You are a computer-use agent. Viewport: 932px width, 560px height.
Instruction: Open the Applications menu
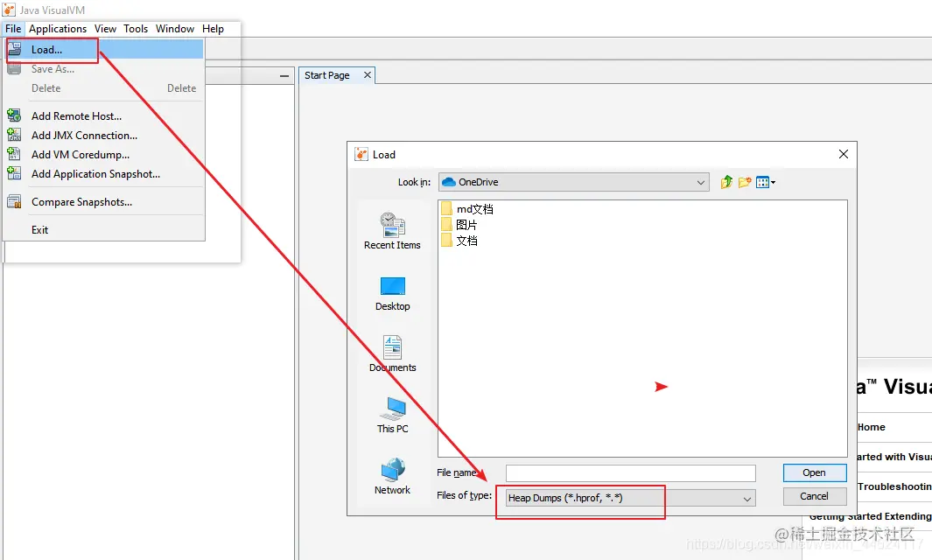(58, 29)
